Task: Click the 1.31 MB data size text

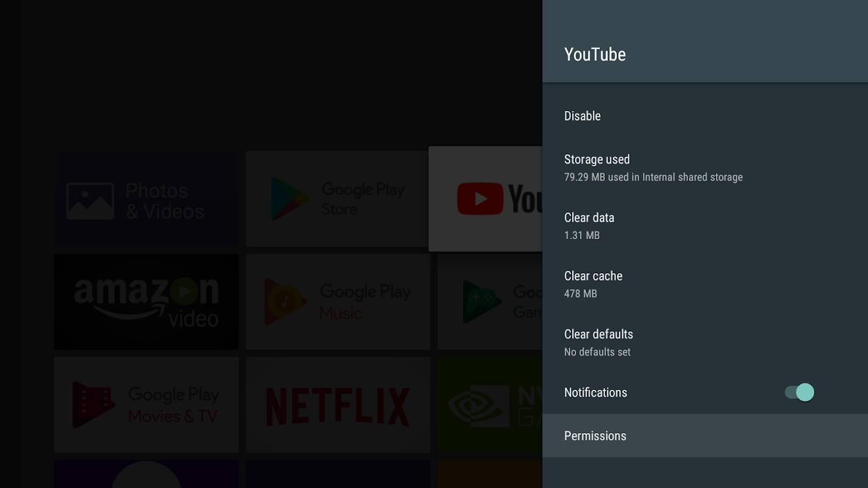Action: click(x=582, y=235)
